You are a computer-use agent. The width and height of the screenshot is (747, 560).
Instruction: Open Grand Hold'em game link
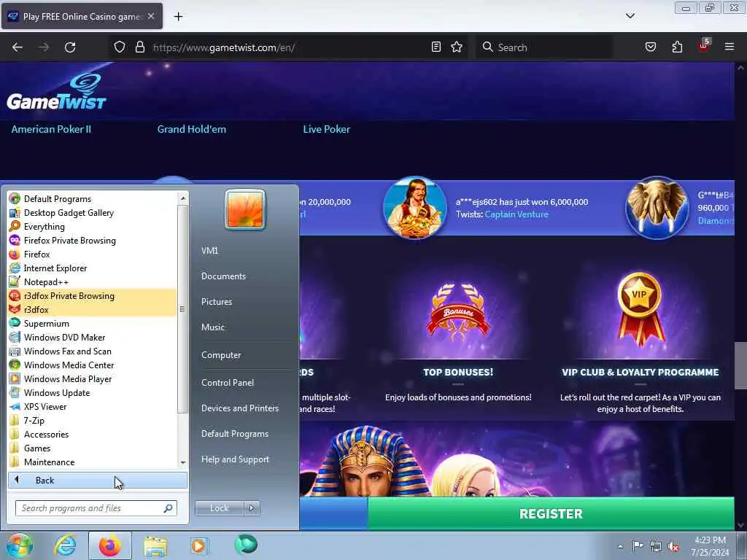(192, 129)
